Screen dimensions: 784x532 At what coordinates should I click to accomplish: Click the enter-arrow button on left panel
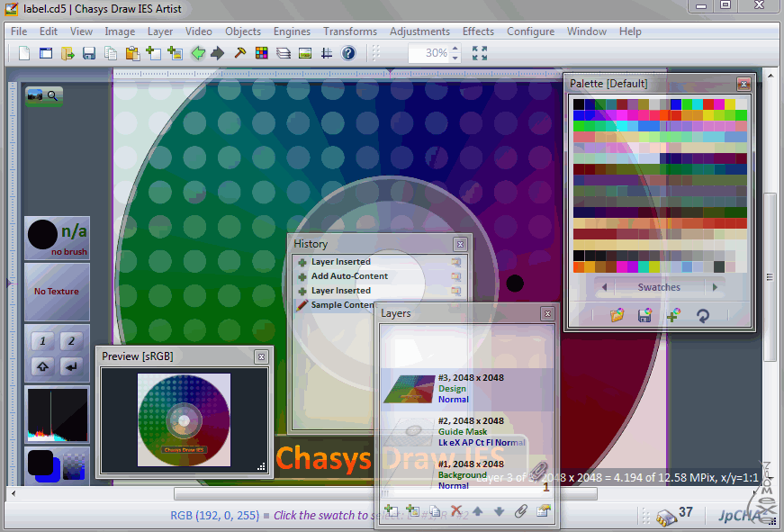pos(71,366)
